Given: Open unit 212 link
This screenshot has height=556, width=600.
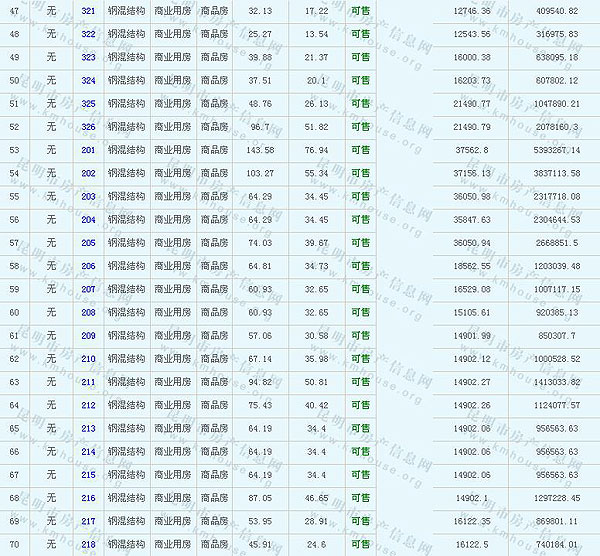Looking at the screenshot, I should click(x=88, y=405).
